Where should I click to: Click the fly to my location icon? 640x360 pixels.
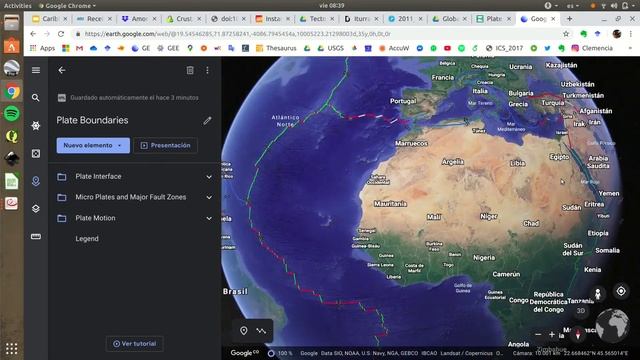621,291
